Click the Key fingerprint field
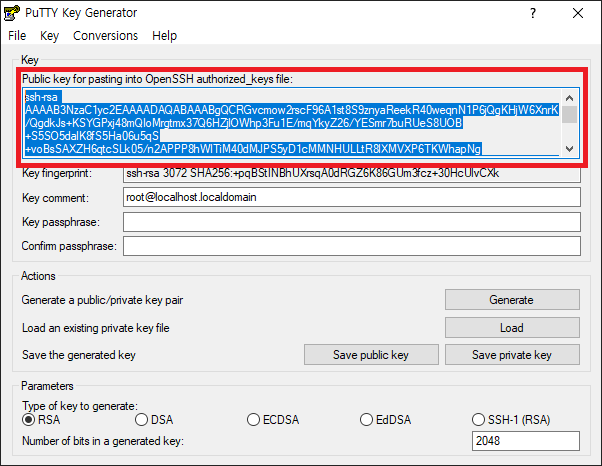 pos(352,174)
